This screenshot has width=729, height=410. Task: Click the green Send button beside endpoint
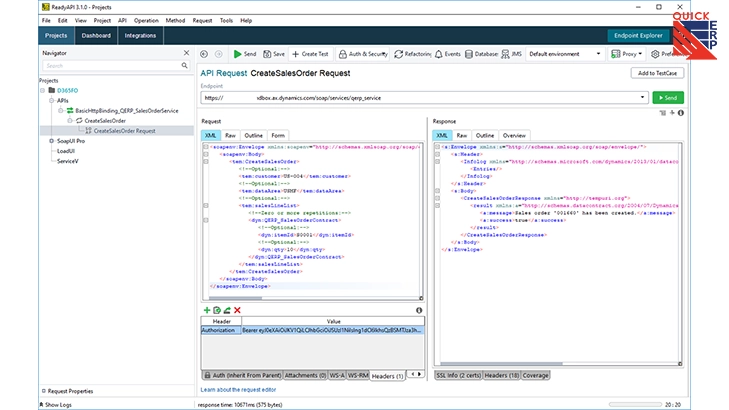[x=668, y=98]
